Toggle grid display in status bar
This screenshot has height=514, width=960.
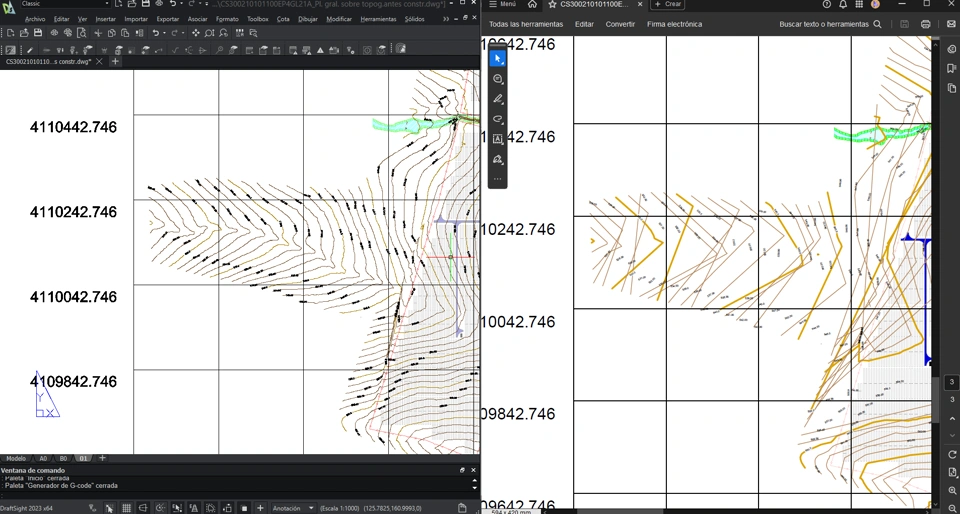[126, 508]
